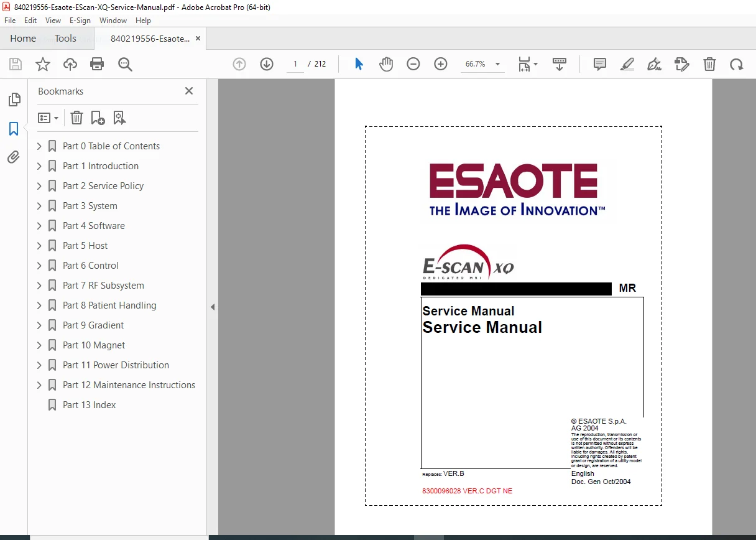Click the 66.7% zoom value field
The width and height of the screenshot is (756, 540).
476,64
